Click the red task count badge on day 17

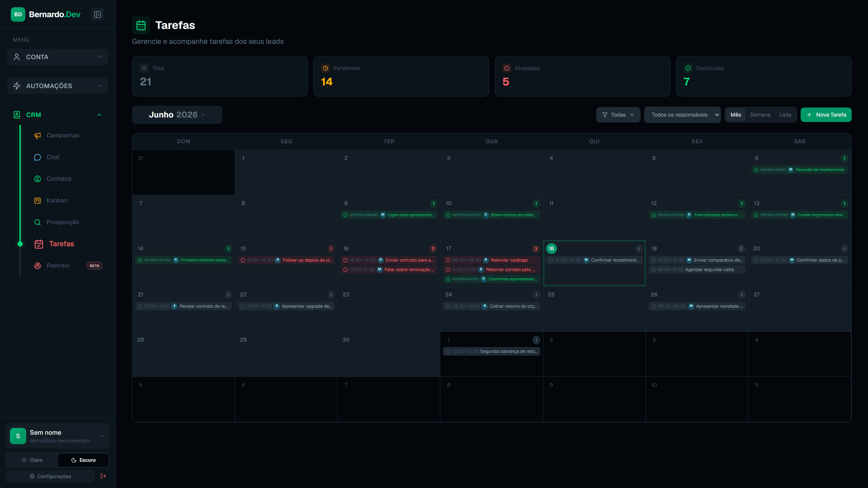(536, 249)
